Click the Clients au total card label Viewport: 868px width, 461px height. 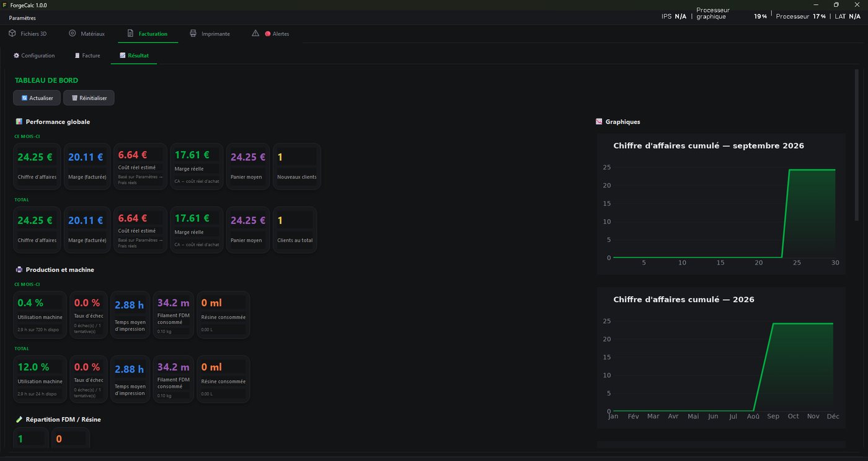[x=295, y=240]
